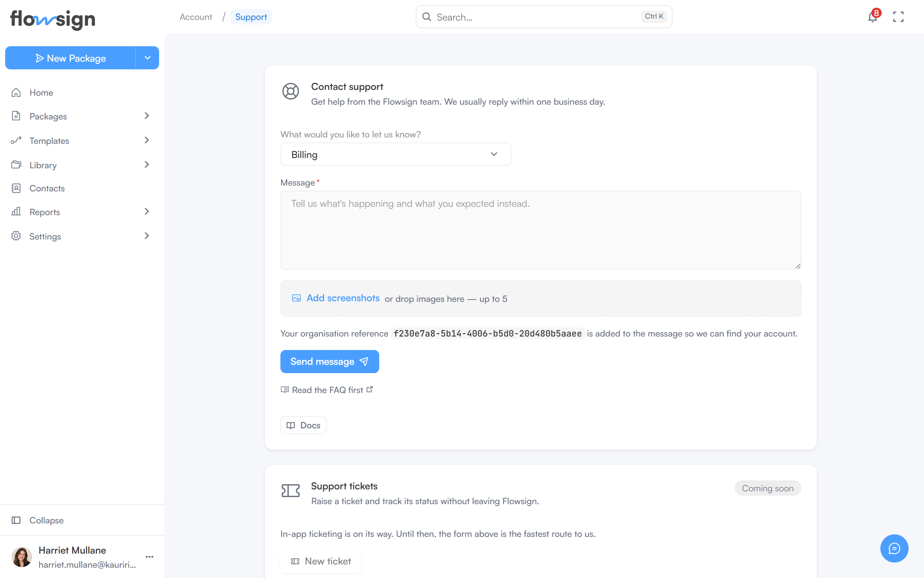The image size is (924, 578).
Task: Open Packages in the sidebar
Action: (x=82, y=116)
